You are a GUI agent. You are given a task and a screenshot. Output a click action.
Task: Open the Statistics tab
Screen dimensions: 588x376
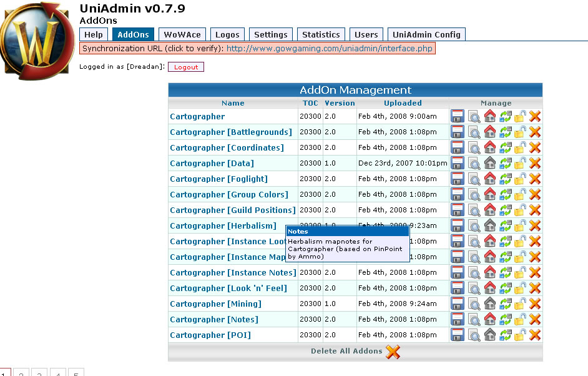click(321, 34)
